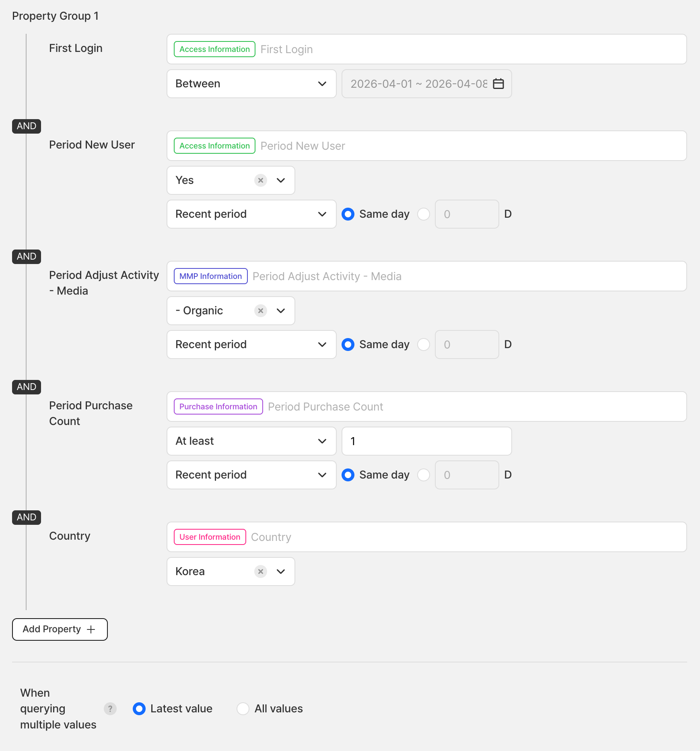Viewport: 700px width, 751px height.
Task: Expand the Organic media dropdown chevron
Action: 281,311
